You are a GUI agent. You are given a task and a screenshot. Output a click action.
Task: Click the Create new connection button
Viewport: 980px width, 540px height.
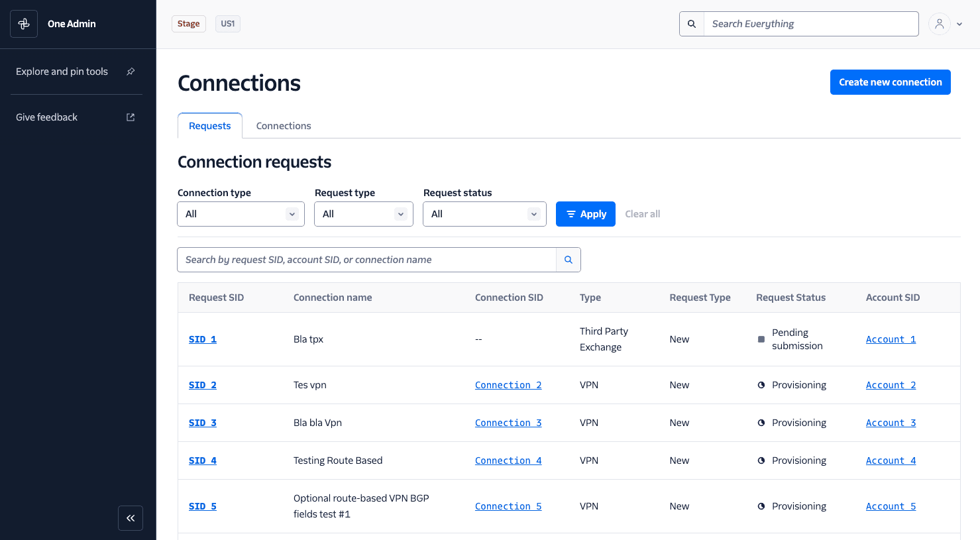[890, 81]
